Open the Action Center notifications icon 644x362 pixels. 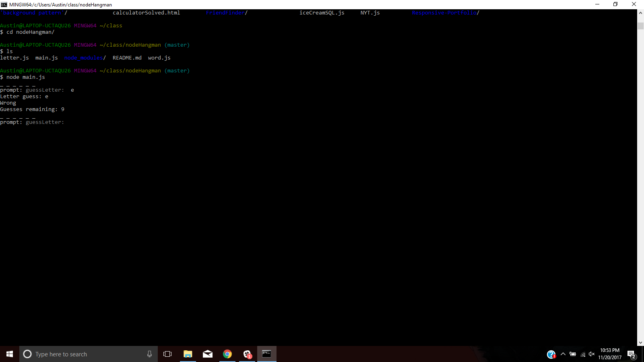[631, 354]
